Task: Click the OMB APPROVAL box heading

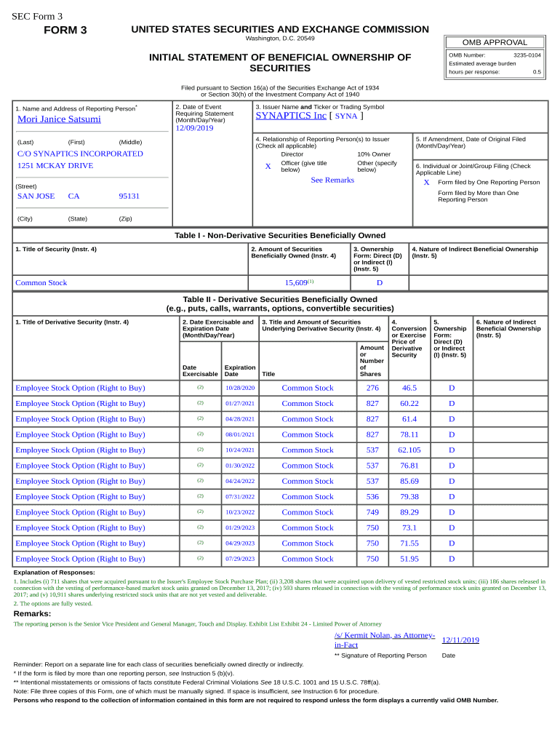Action: coord(495,42)
